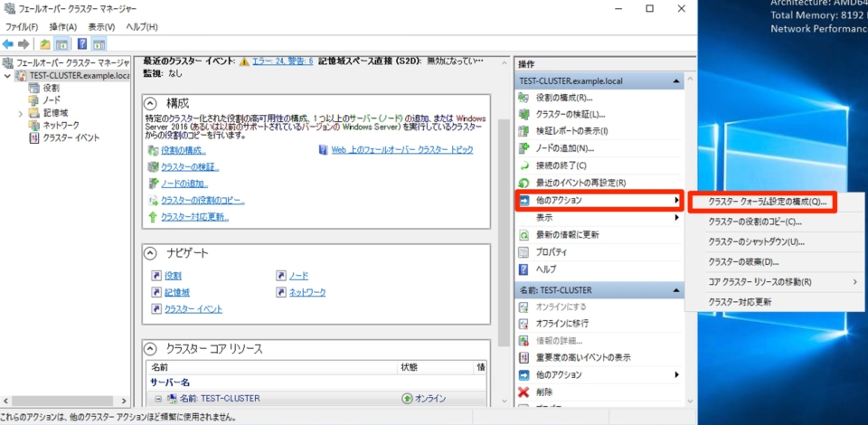Select ネットワーク in the left tree
The width and height of the screenshot is (868, 425).
pyautogui.click(x=61, y=125)
